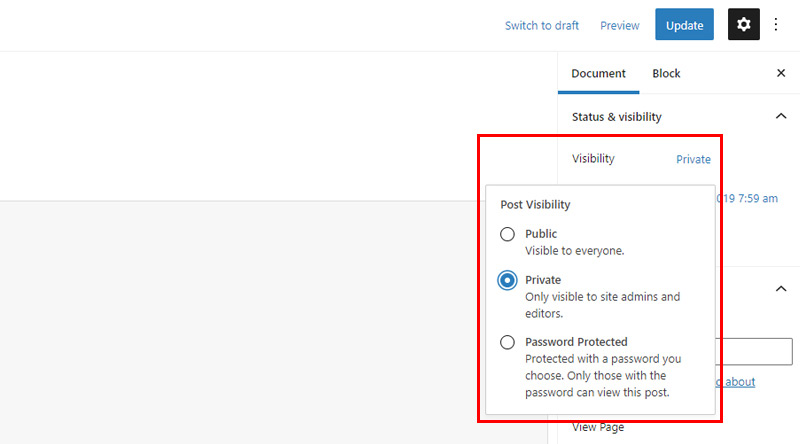Click the Private visibility dropdown link
The width and height of the screenshot is (800, 444).
pyautogui.click(x=693, y=159)
